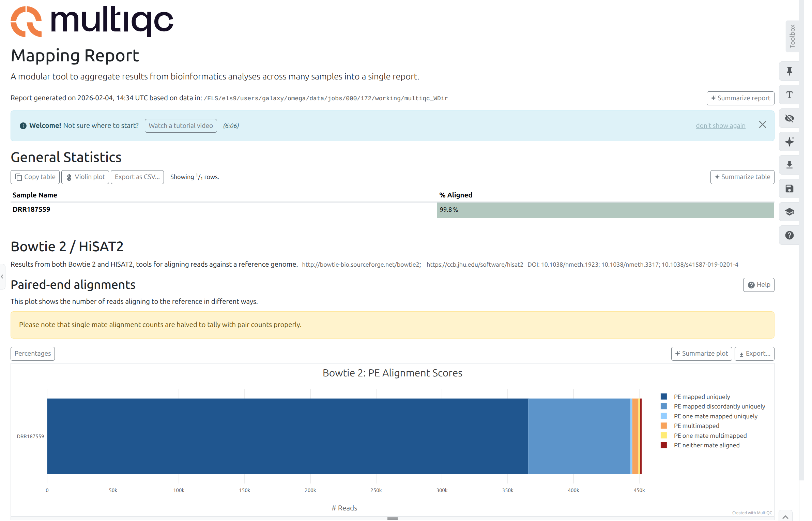Viewport: 812px width, 521px height.
Task: Open the Export... plot menu
Action: pos(754,354)
